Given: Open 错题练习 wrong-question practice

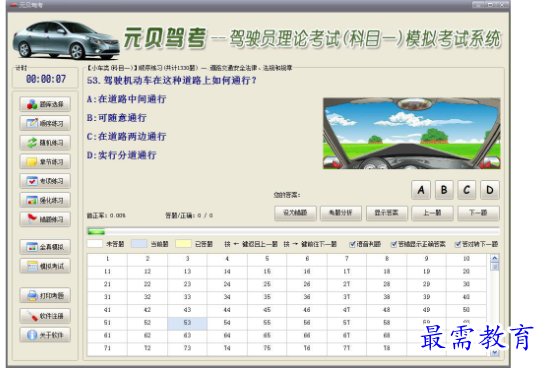Looking at the screenshot, I should pyautogui.click(x=45, y=219).
